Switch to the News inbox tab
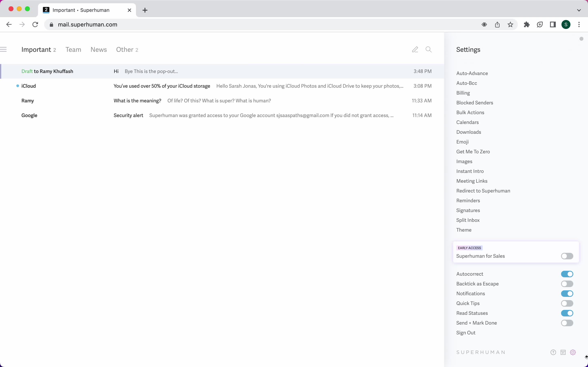The height and width of the screenshot is (367, 588). pos(99,50)
